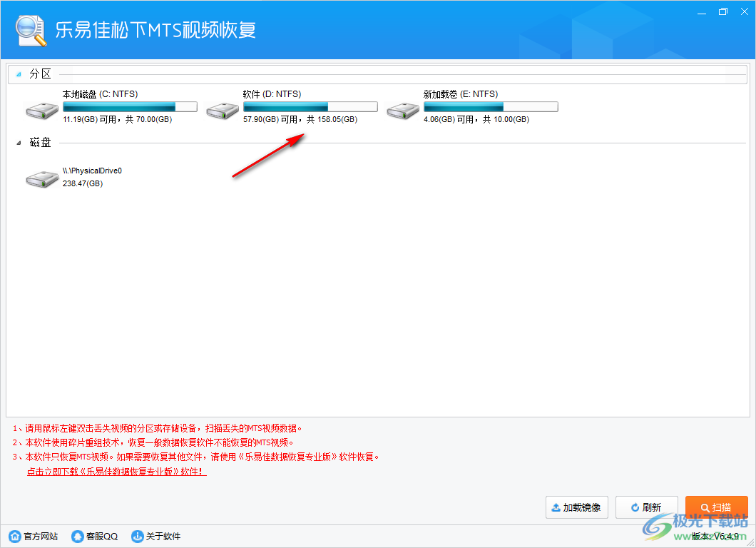Viewport: 756px width, 548px height.
Task: Click instruction line 3 about 只恢复MTS视频
Action: pyautogui.click(x=195, y=457)
